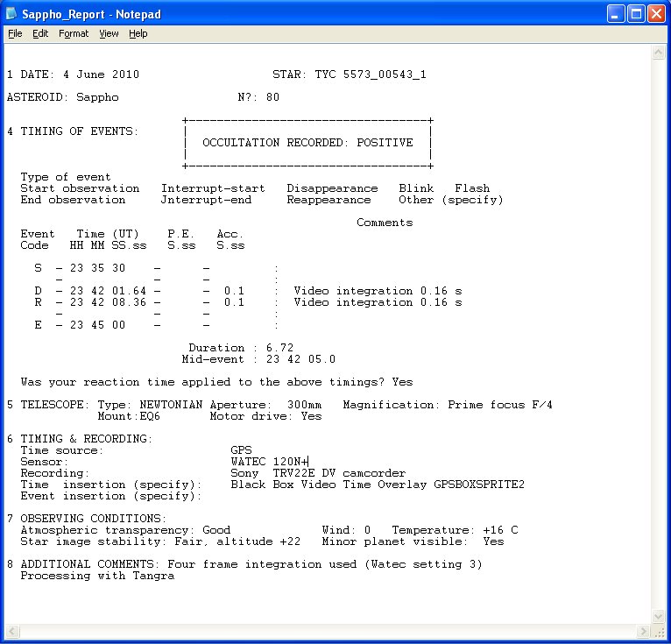Close the Sappho_Report Notepad window
Screen dimensions: 671x644
[x=657, y=13]
